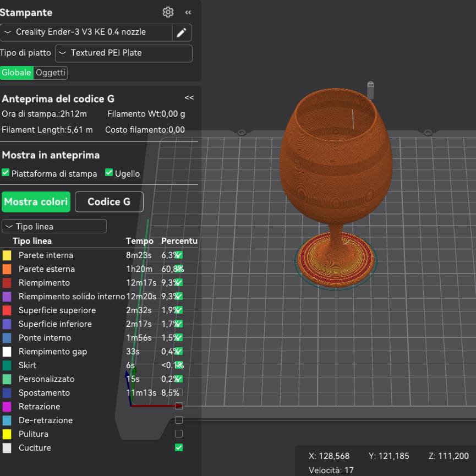Enable Retrazione line visibility

coord(178,407)
